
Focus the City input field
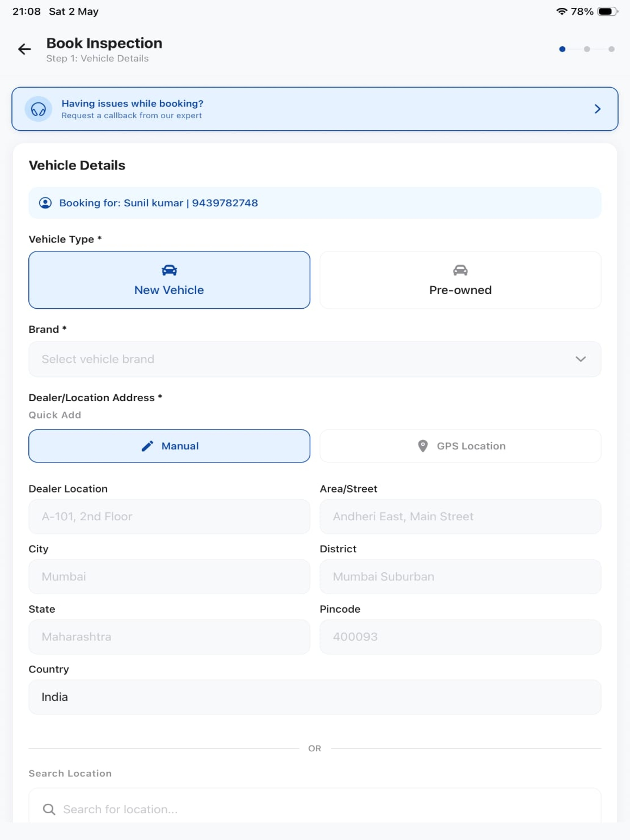pyautogui.click(x=169, y=577)
